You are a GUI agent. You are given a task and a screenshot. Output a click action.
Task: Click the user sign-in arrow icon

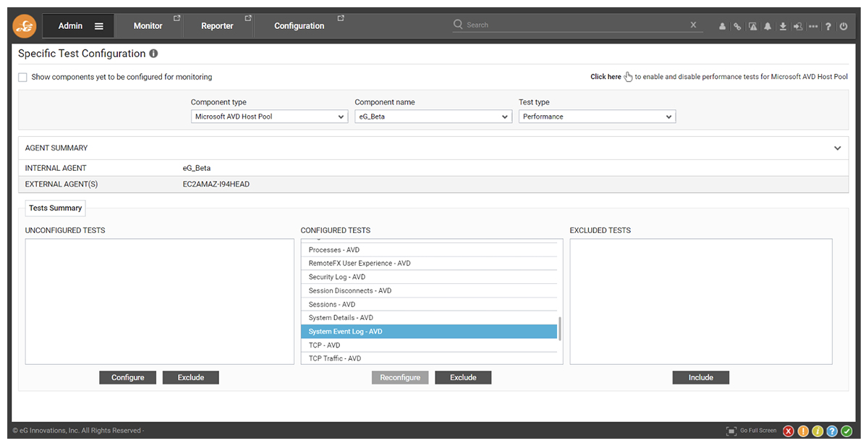798,26
